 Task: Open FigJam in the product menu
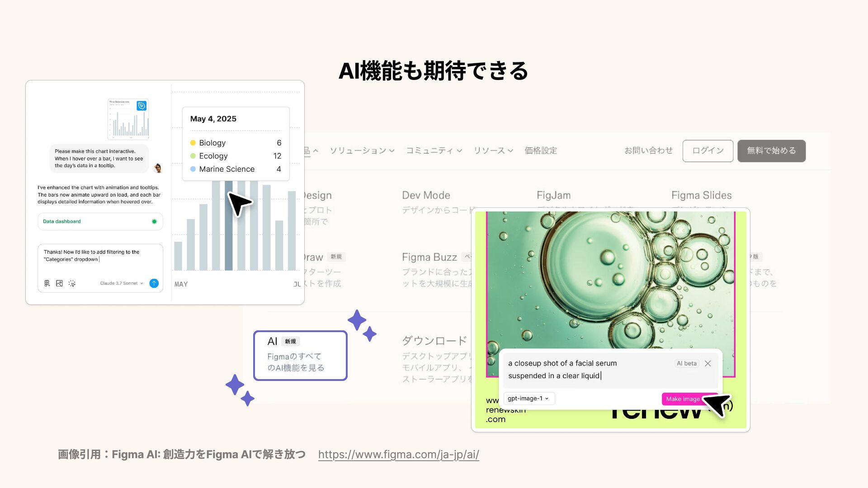coord(553,195)
